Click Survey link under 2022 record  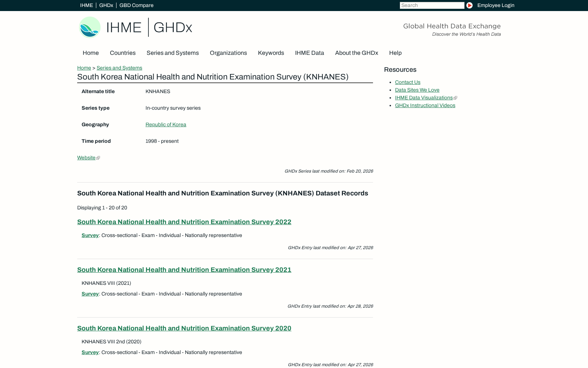90,235
